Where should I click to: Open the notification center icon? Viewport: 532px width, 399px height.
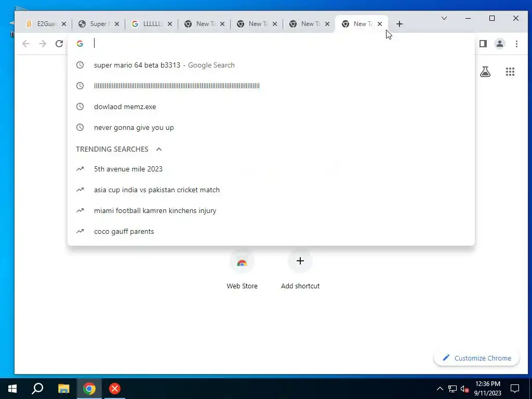[515, 389]
